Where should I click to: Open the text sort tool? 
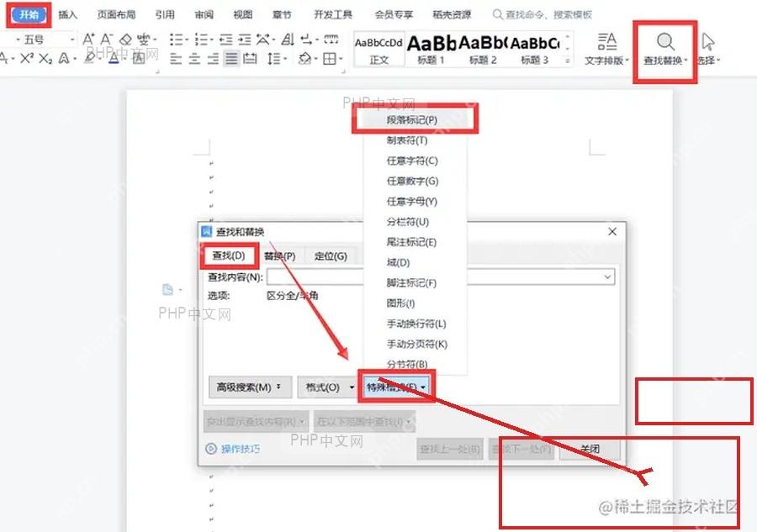pos(288,39)
